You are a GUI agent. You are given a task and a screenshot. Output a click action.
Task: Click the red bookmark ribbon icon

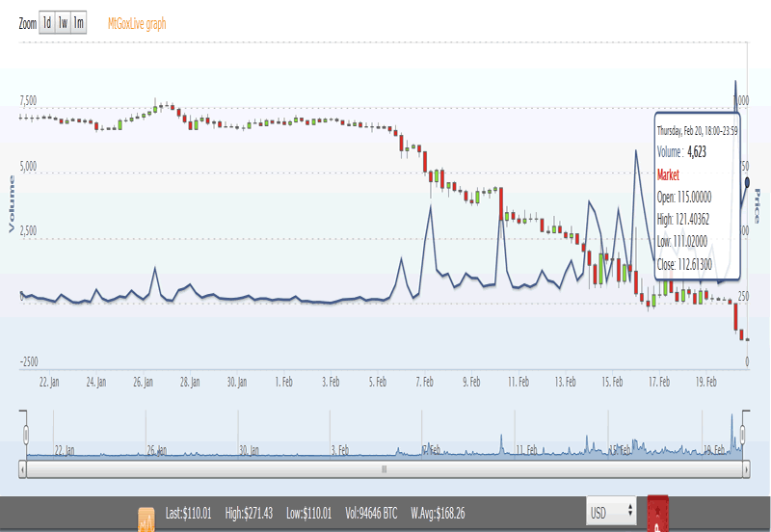657,515
